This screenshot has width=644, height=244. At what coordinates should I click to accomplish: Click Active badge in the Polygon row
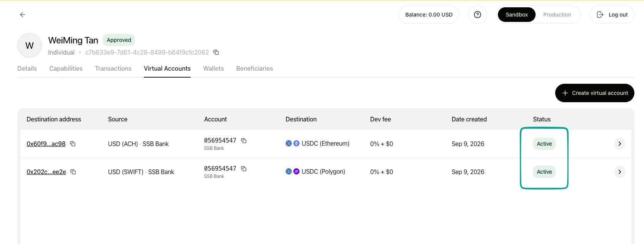tap(544, 172)
